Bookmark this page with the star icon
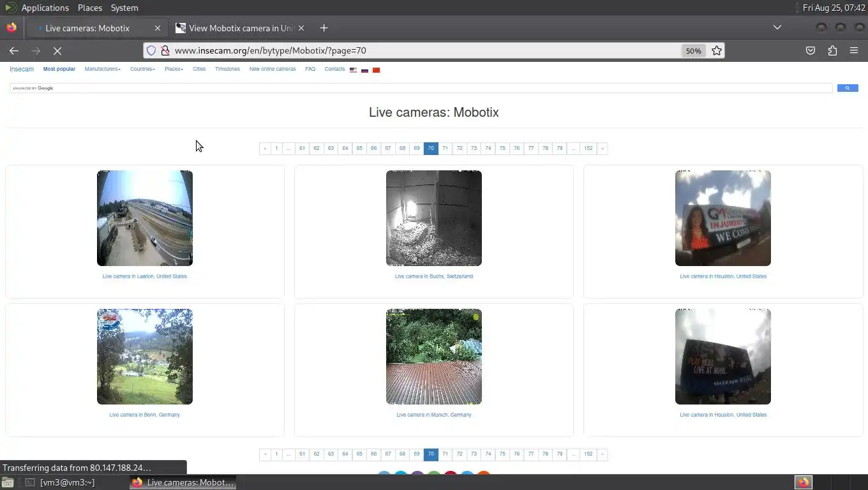This screenshot has width=868, height=490. point(717,50)
